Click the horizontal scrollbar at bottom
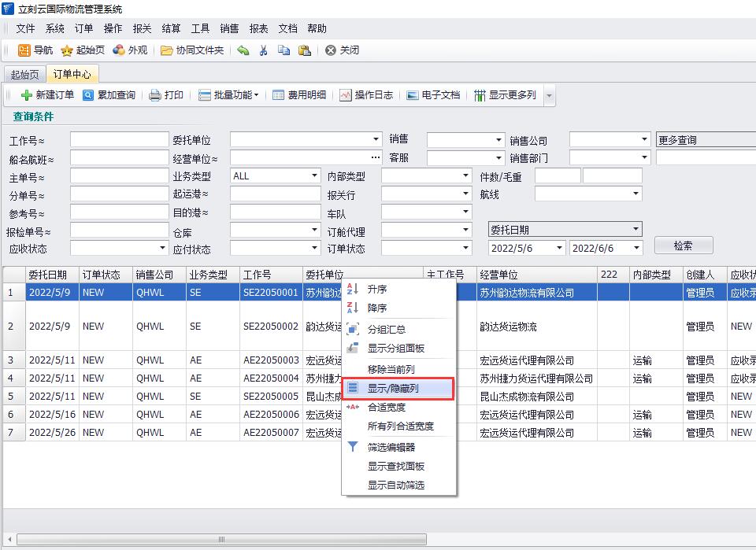Screen dimensions: 756x550 [220, 539]
